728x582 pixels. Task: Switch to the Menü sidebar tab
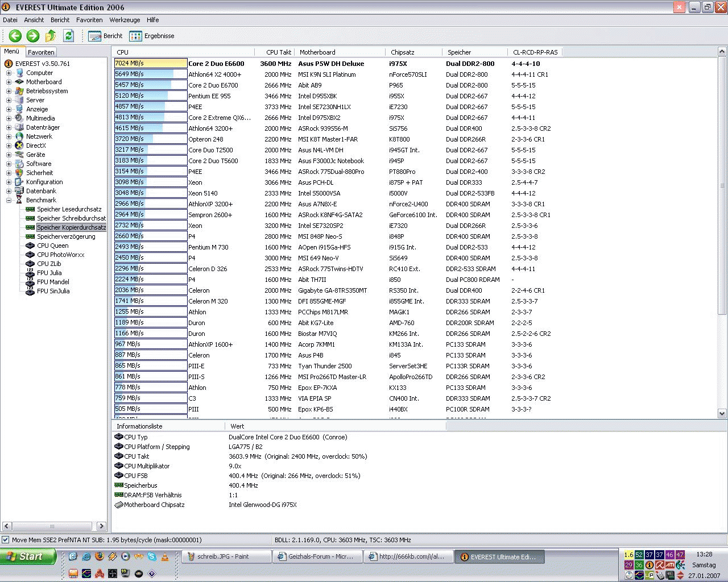coord(12,51)
